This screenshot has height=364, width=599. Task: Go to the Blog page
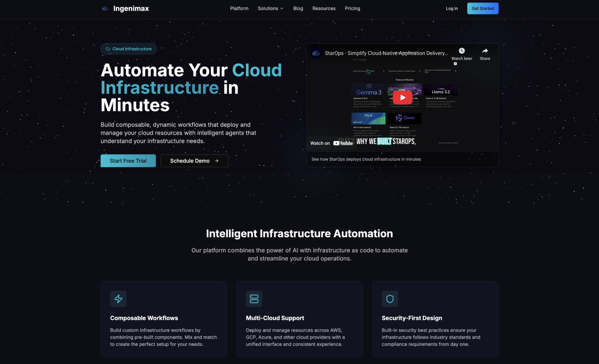tap(298, 8)
